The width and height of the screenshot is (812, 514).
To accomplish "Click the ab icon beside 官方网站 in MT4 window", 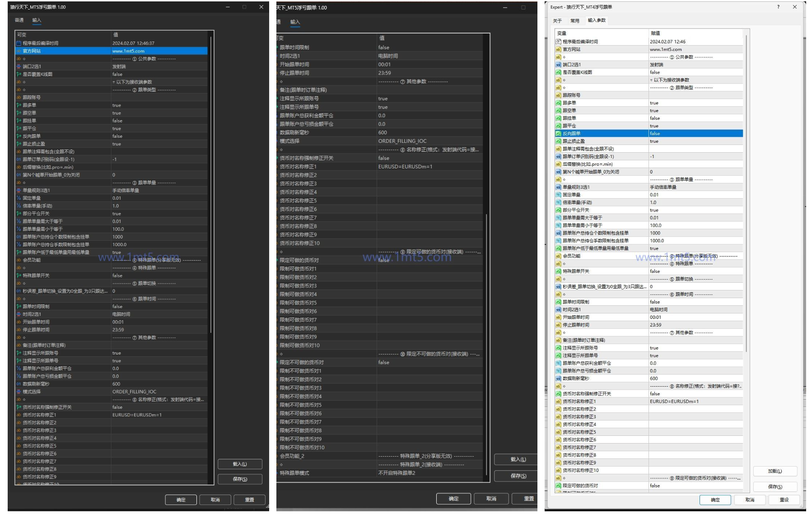I will pos(558,50).
